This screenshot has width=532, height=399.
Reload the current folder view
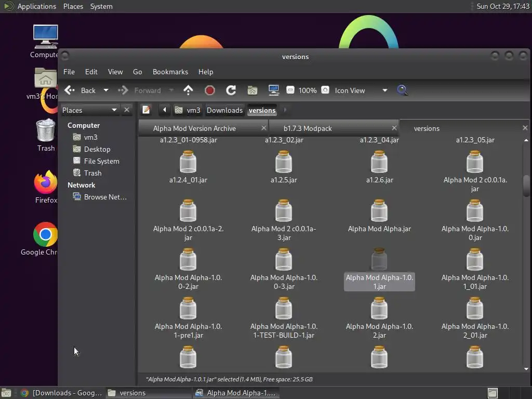point(231,90)
